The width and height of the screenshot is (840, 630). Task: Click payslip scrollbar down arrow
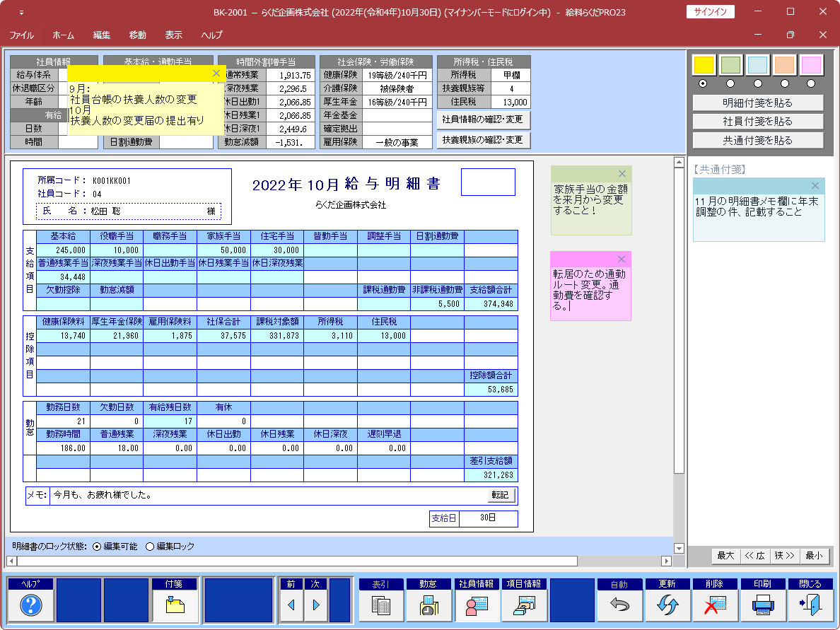(679, 548)
